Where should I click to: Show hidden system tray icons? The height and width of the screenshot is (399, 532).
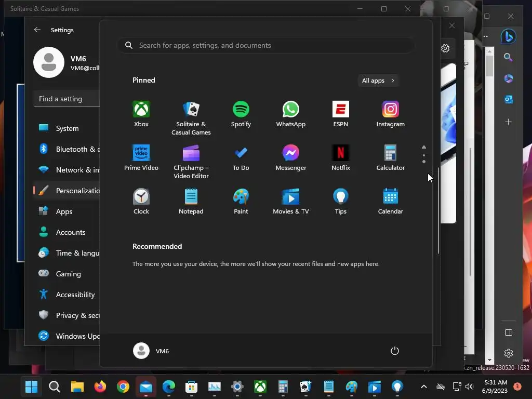(x=424, y=387)
